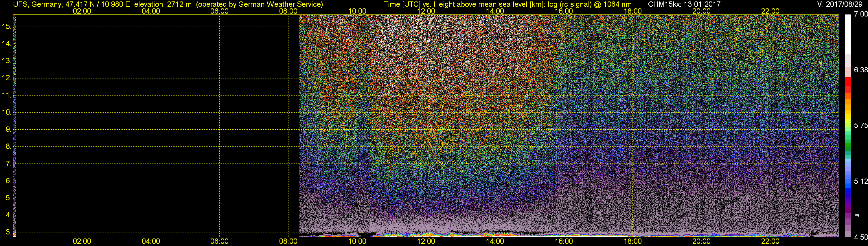Click the '3.' km height axis label
868x246 pixels.
tap(8, 232)
